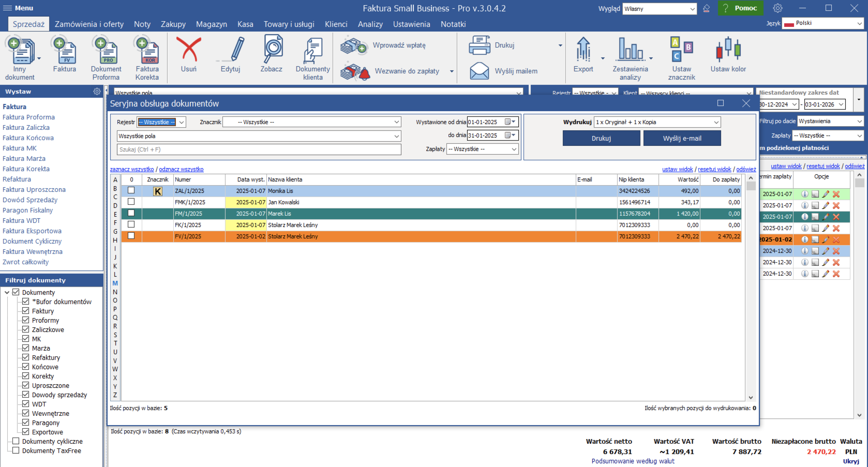Click the Pomoc help button
Viewport: 868px width, 467px height.
click(740, 8)
